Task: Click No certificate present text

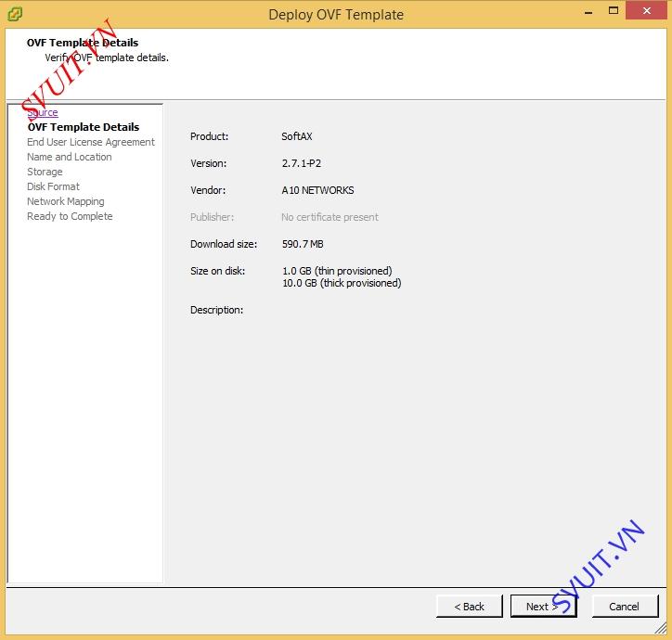Action: tap(330, 217)
